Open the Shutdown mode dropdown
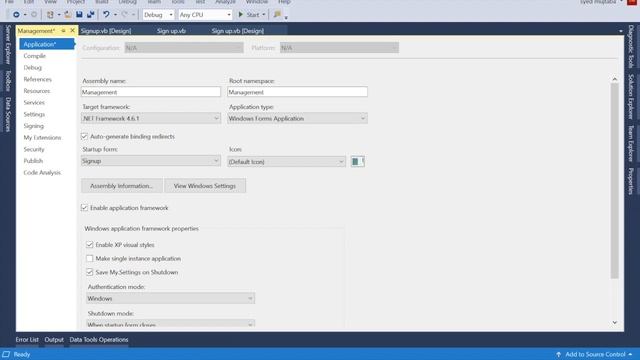Viewport: 640px width, 360px height. point(171,324)
